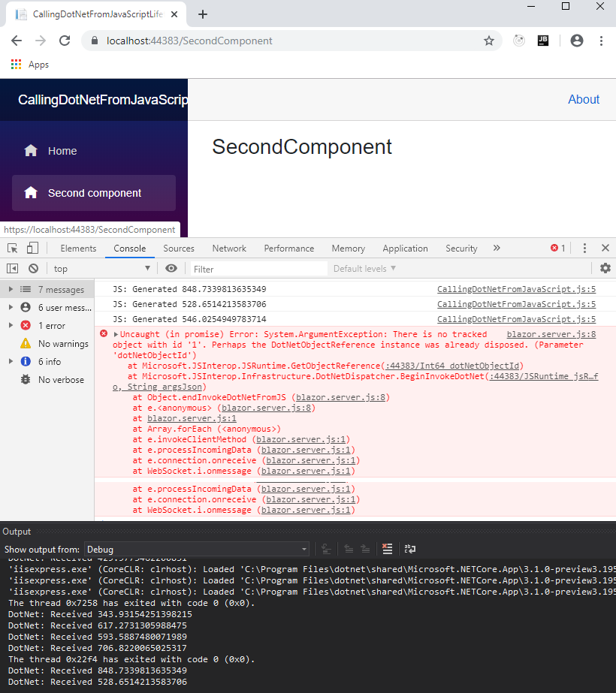Open Show output from Debug dropdown

point(198,550)
